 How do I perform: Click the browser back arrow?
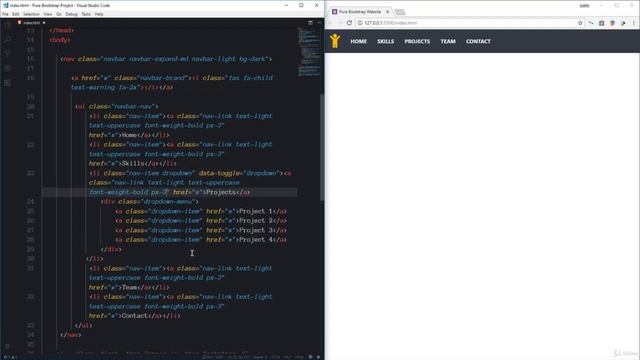(x=331, y=23)
